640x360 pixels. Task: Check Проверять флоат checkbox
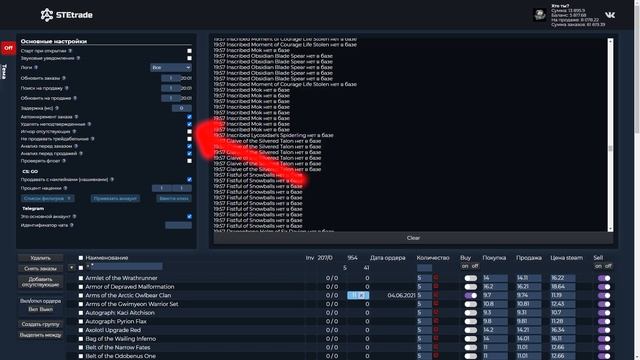click(189, 161)
